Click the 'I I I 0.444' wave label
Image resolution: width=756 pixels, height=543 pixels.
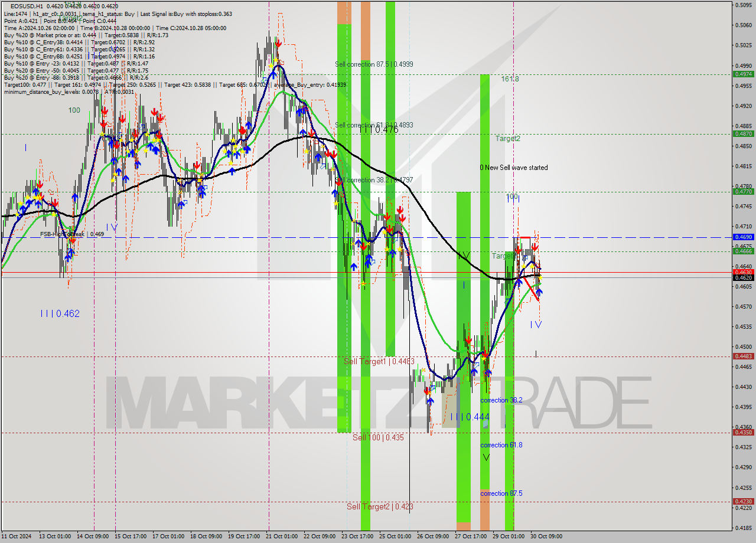point(470,417)
